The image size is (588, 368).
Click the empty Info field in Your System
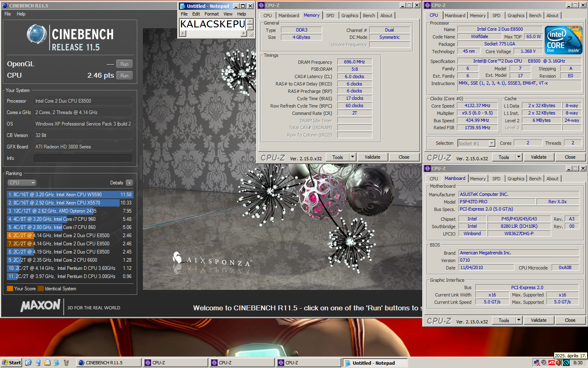pos(83,158)
